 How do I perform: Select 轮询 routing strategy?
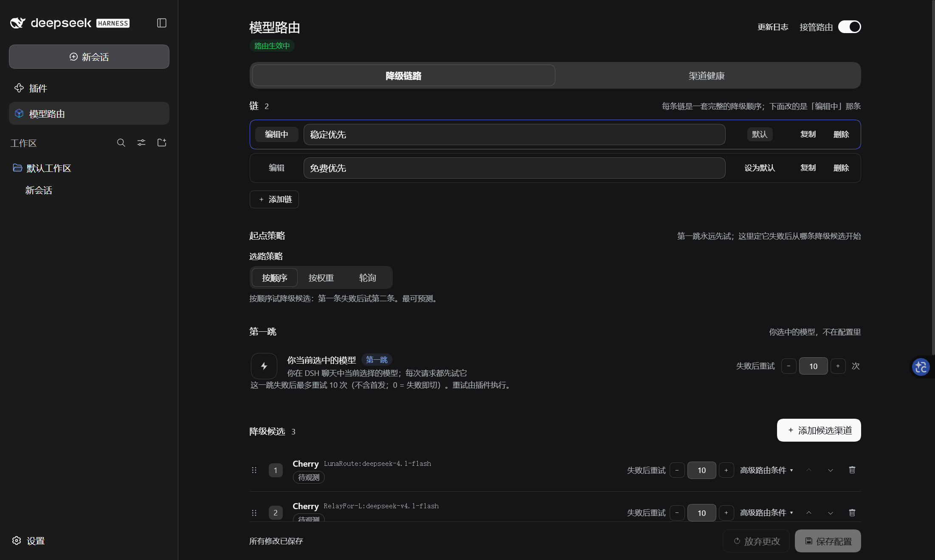(x=368, y=278)
